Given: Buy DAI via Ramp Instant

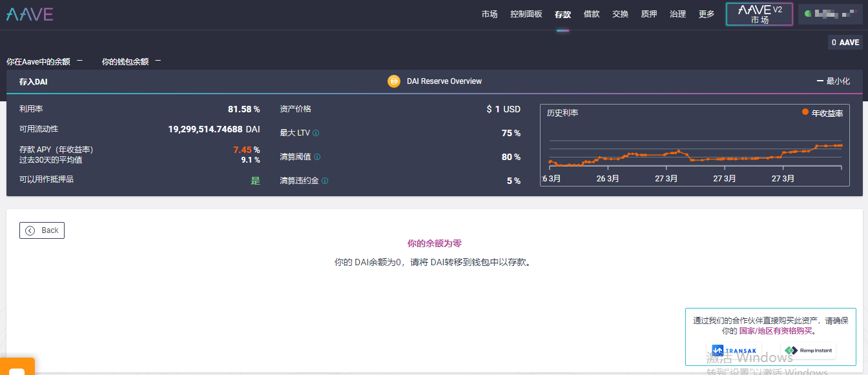Looking at the screenshot, I should [x=809, y=350].
